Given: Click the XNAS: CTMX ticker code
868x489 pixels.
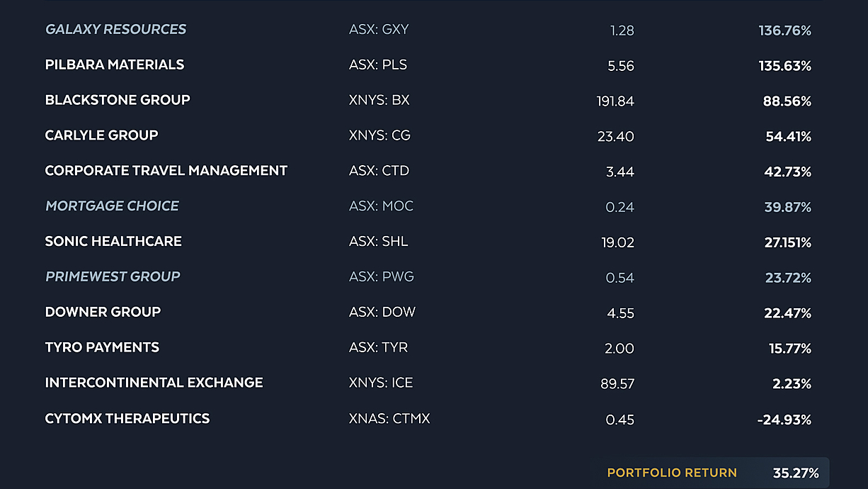Looking at the screenshot, I should tap(389, 419).
